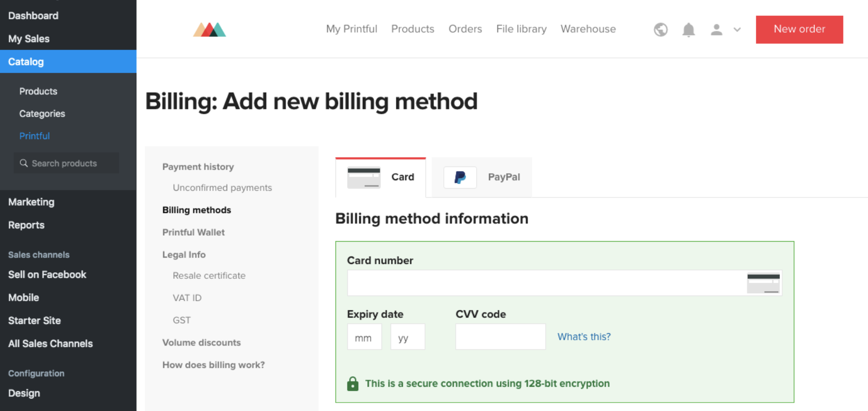Image resolution: width=868 pixels, height=411 pixels.
Task: Click the What's this? CVV link
Action: (584, 337)
